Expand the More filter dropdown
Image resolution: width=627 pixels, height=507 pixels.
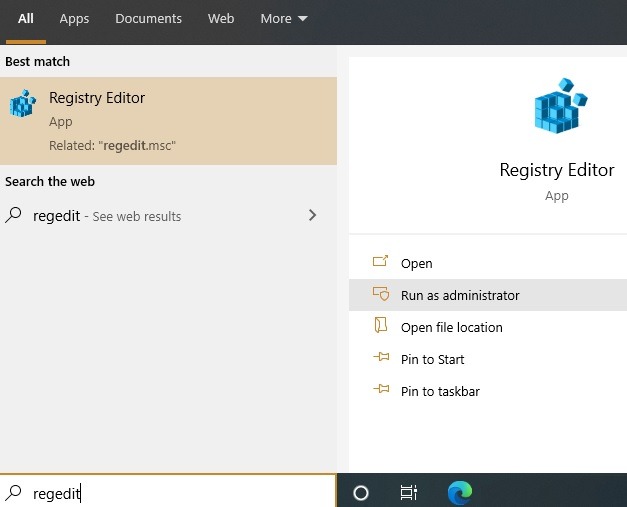(x=284, y=19)
